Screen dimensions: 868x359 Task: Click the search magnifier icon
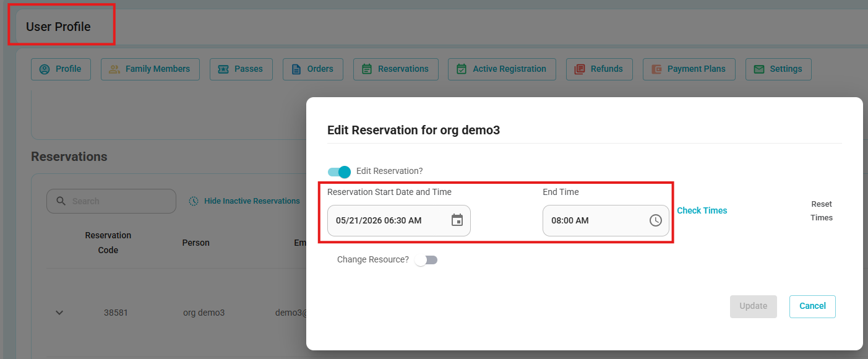(x=61, y=201)
